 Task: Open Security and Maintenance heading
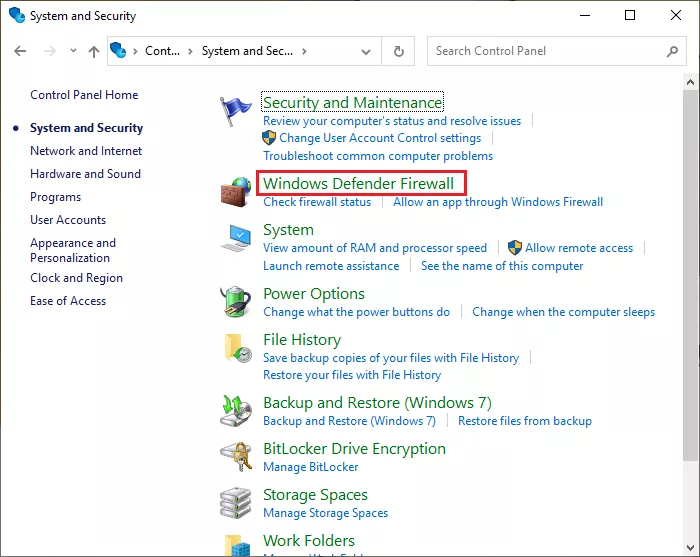(x=352, y=102)
